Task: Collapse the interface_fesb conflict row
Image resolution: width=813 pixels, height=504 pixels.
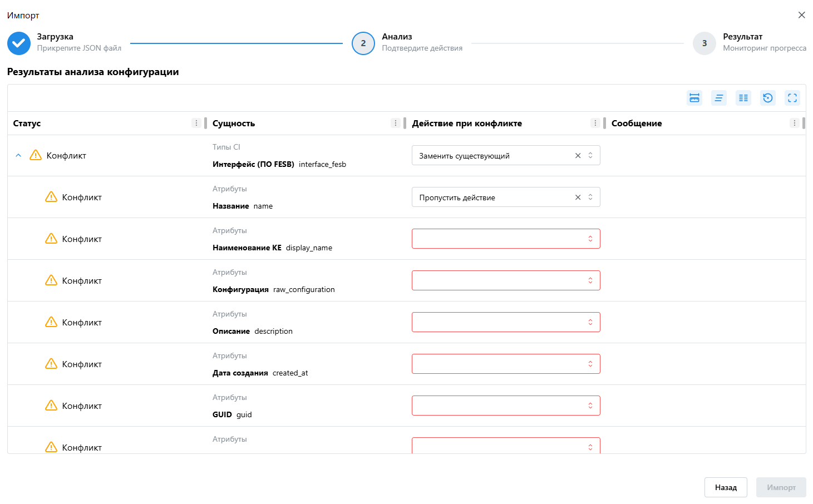Action: 18,156
